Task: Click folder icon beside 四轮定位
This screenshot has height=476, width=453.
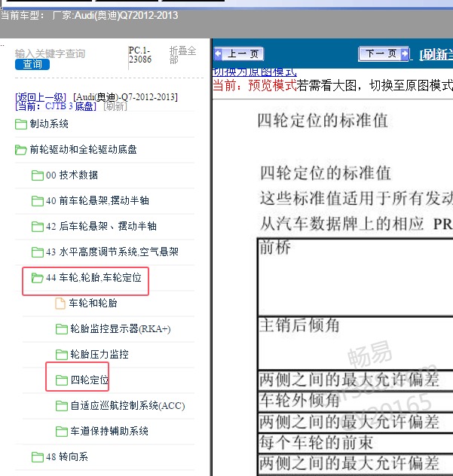Action: 61,380
